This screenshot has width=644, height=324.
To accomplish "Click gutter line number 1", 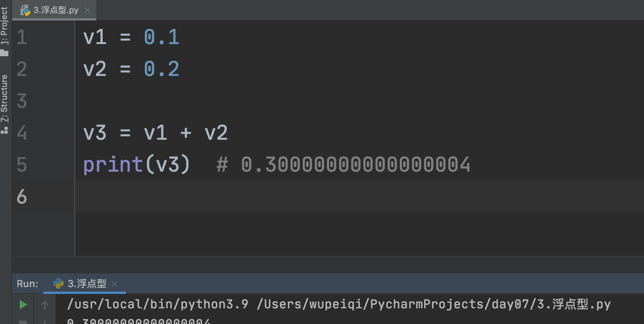I will [x=22, y=37].
